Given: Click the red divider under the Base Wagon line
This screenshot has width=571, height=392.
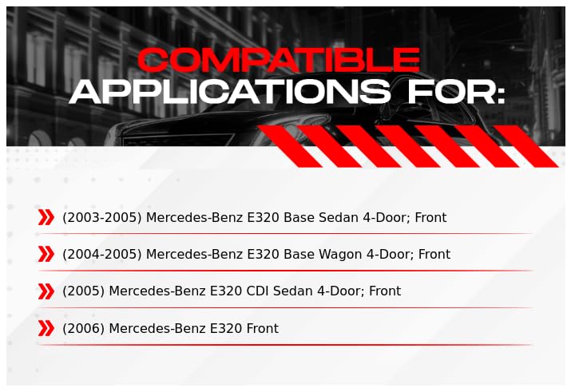Looking at the screenshot, I should tap(285, 271).
